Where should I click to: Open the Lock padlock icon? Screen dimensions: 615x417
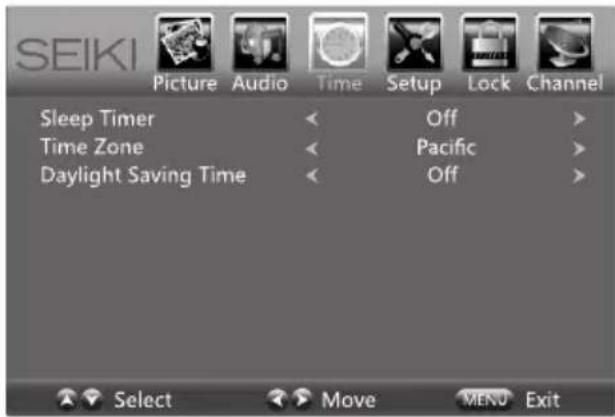[x=489, y=44]
